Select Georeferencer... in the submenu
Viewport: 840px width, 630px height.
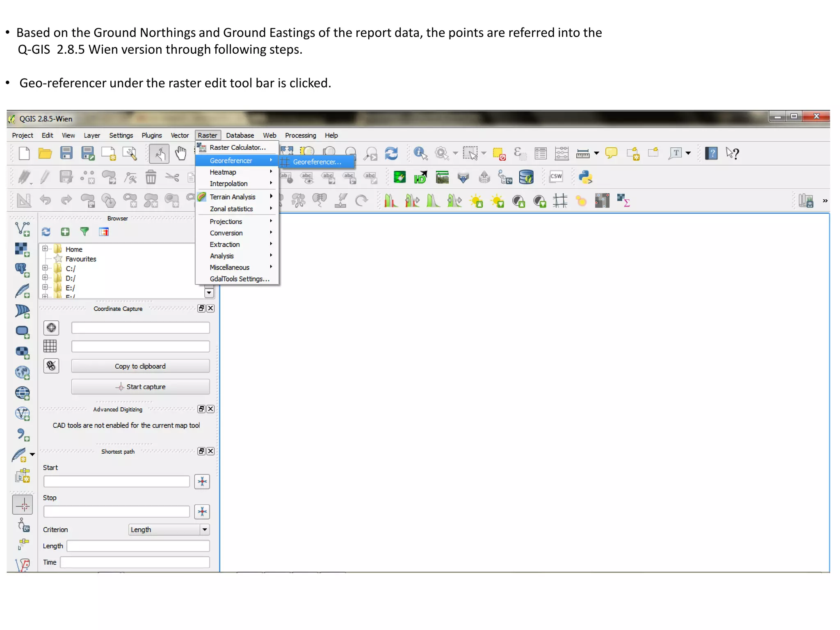317,162
